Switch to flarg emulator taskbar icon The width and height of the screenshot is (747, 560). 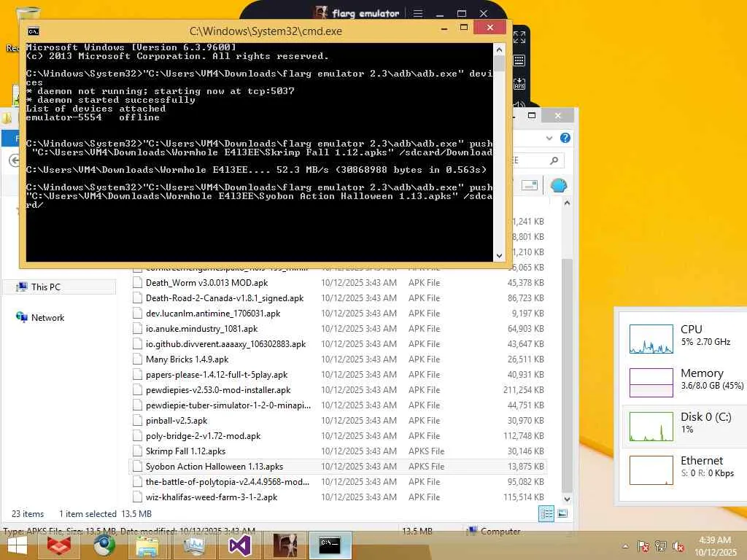click(x=285, y=545)
